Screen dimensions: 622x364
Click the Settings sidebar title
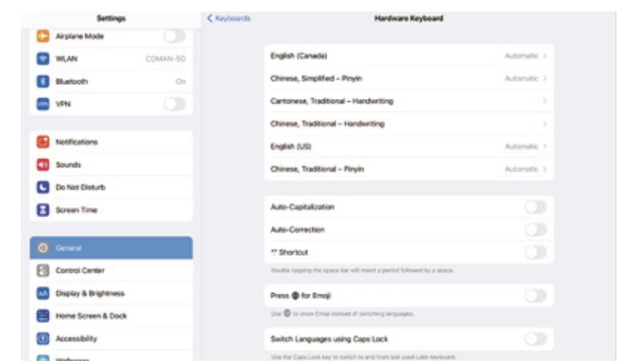coord(111,19)
